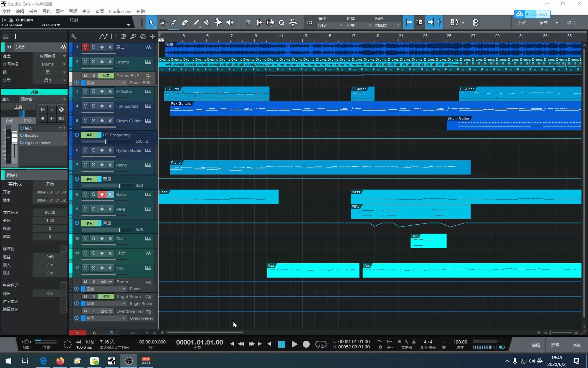Open the 输入 调音台 dropdown
Image resolution: width=588 pixels, height=368 pixels.
pos(43,99)
